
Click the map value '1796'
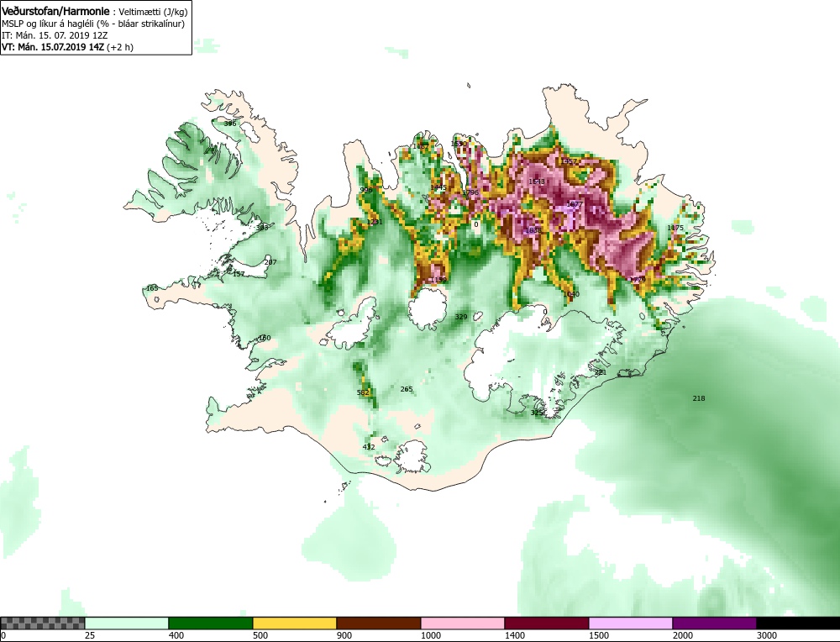pos(470,192)
